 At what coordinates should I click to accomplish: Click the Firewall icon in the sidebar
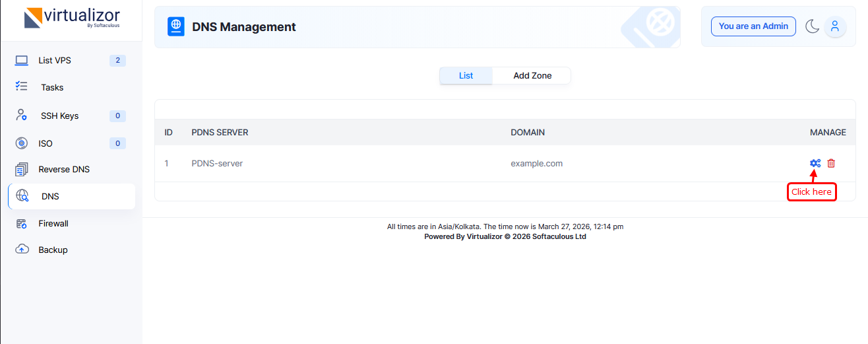[x=22, y=224]
